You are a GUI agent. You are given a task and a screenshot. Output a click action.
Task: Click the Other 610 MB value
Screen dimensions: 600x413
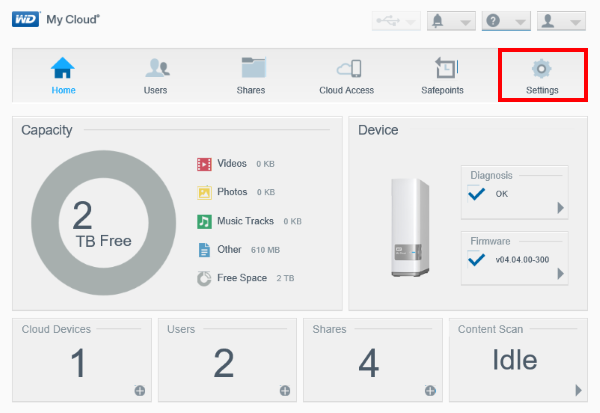[265, 250]
